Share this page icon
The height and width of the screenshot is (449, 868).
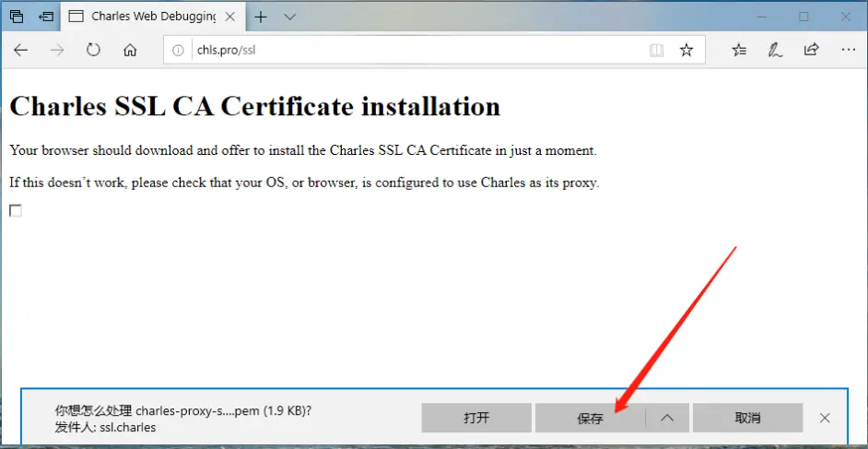pyautogui.click(x=812, y=51)
